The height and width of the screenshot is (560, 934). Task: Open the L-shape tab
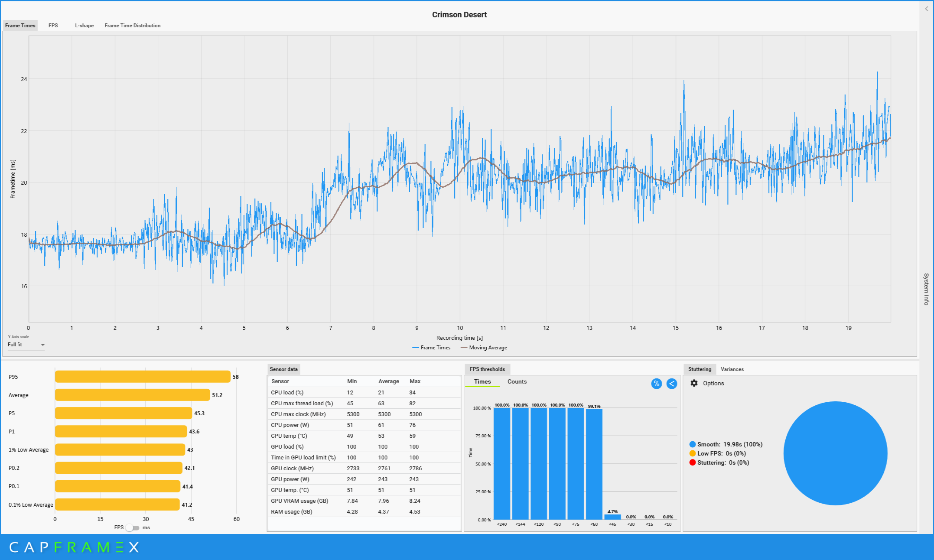[84, 26]
